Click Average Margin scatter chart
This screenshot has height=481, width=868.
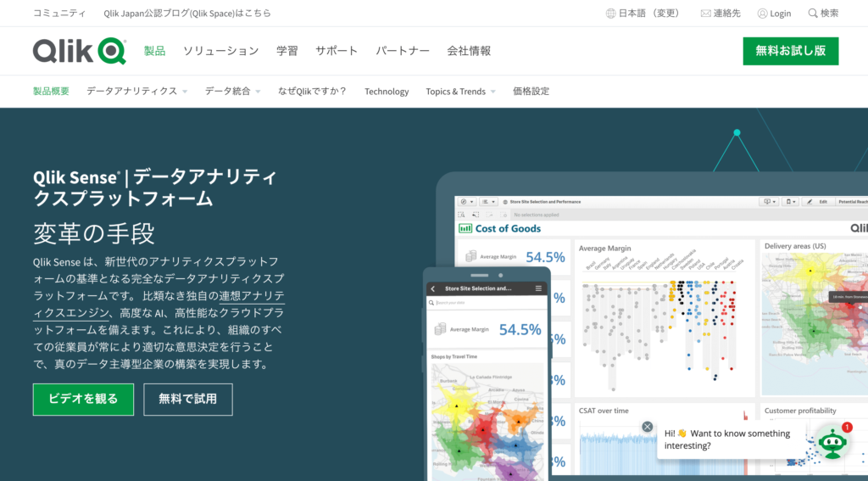click(x=665, y=322)
